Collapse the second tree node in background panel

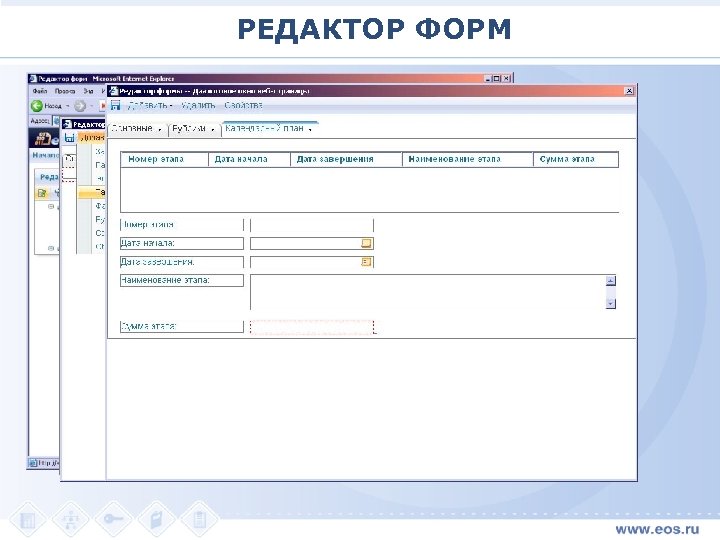click(x=51, y=248)
